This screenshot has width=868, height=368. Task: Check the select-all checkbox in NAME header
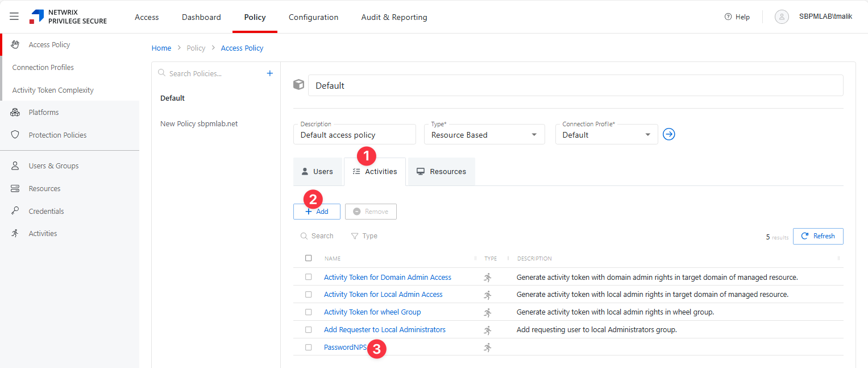coord(309,258)
